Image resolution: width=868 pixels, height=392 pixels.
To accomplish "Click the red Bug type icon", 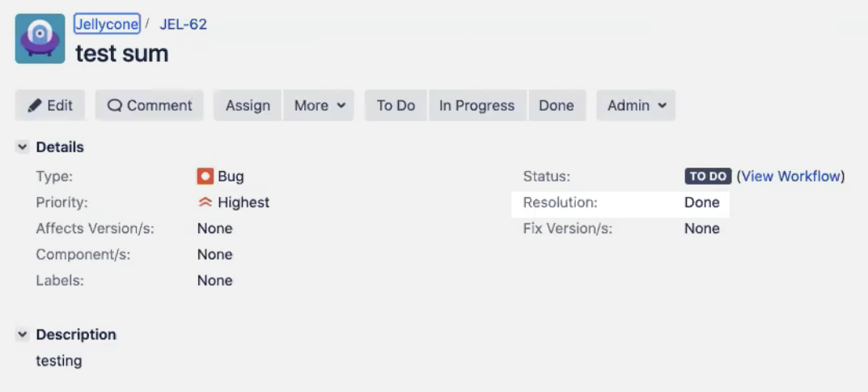I will [x=205, y=177].
